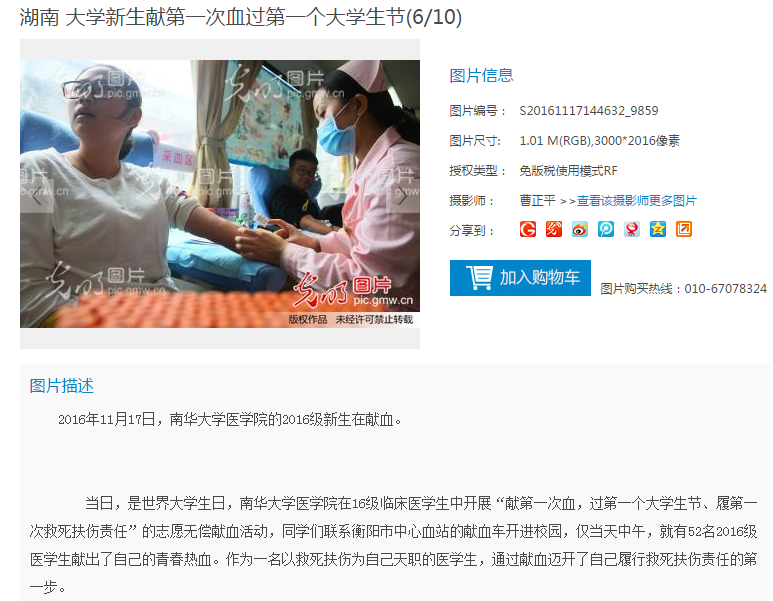This screenshot has width=773, height=601.
Task: Share via the red jellyfish-like icon
Action: point(632,229)
